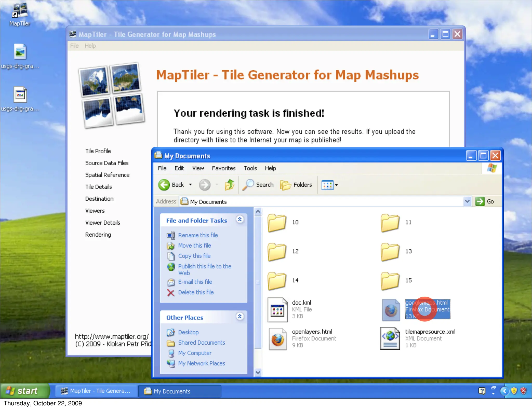532x409 pixels.
Task: Toggle the Folders pane button
Action: (296, 185)
